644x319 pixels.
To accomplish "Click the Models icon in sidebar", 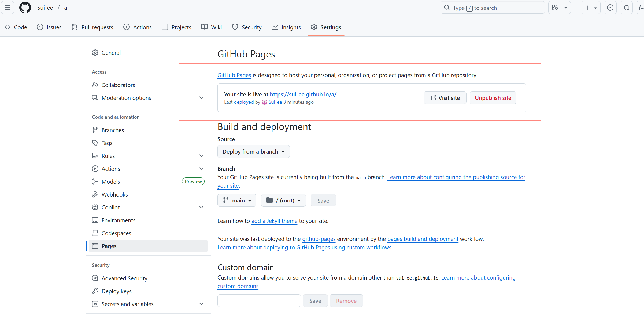I will point(95,182).
